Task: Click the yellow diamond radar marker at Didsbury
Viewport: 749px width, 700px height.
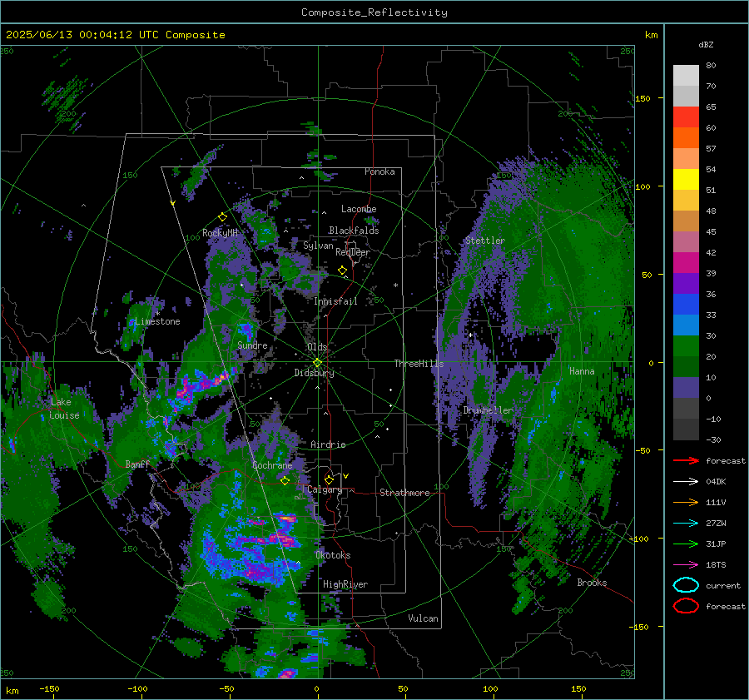Action: point(317,362)
